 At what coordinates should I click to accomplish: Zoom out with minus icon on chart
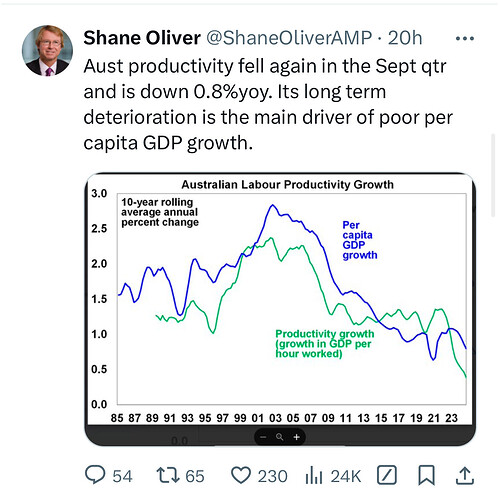263,437
